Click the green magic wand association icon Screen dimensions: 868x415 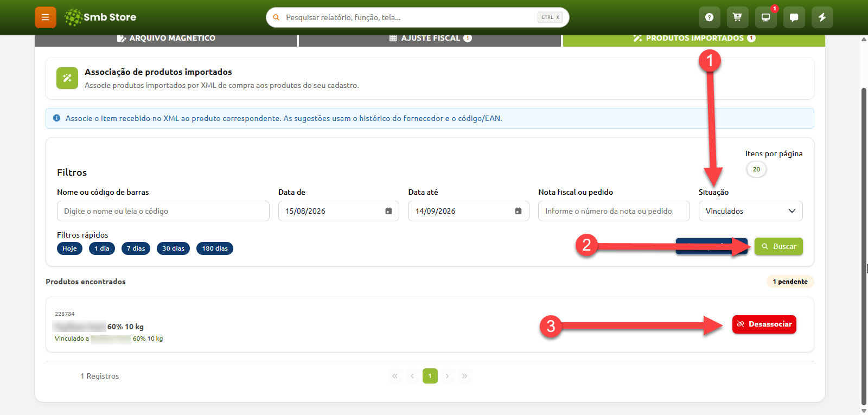(67, 78)
